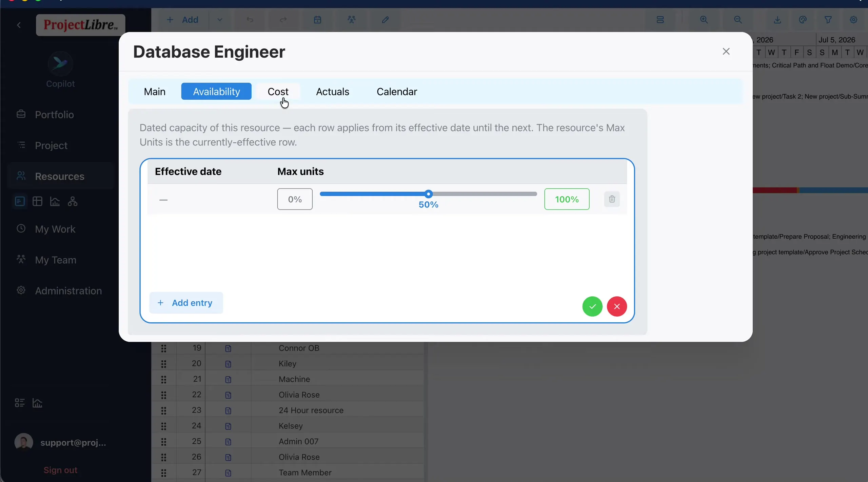Switch to resource table grid view icon
Screen dimensions: 868x482
tap(37, 201)
